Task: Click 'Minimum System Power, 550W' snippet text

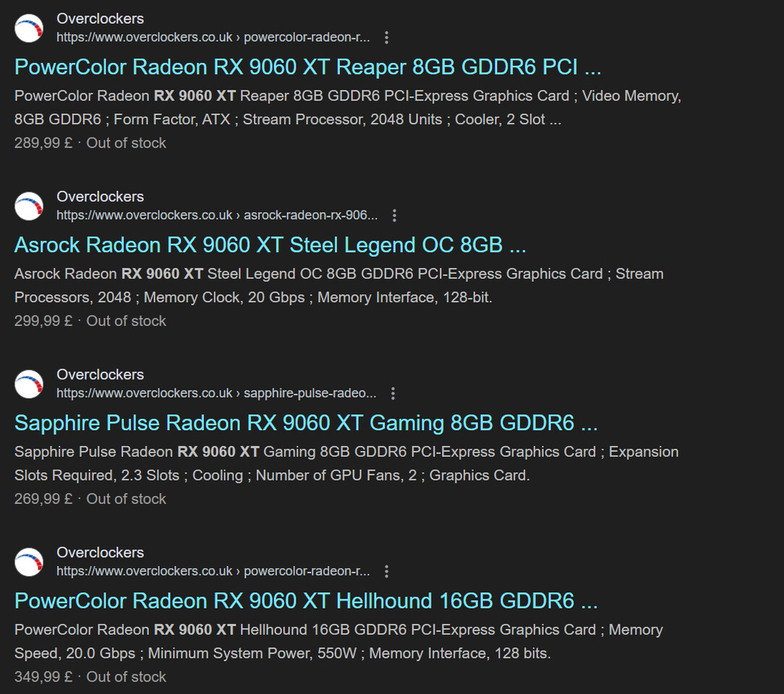Action: 252,653
